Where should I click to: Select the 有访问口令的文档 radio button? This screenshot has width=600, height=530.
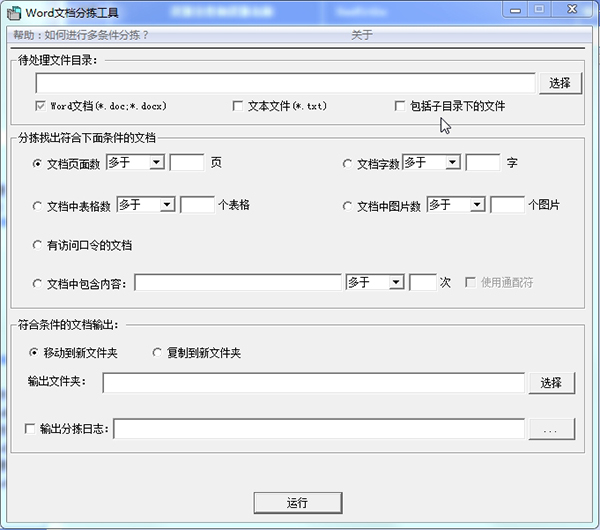tap(37, 245)
